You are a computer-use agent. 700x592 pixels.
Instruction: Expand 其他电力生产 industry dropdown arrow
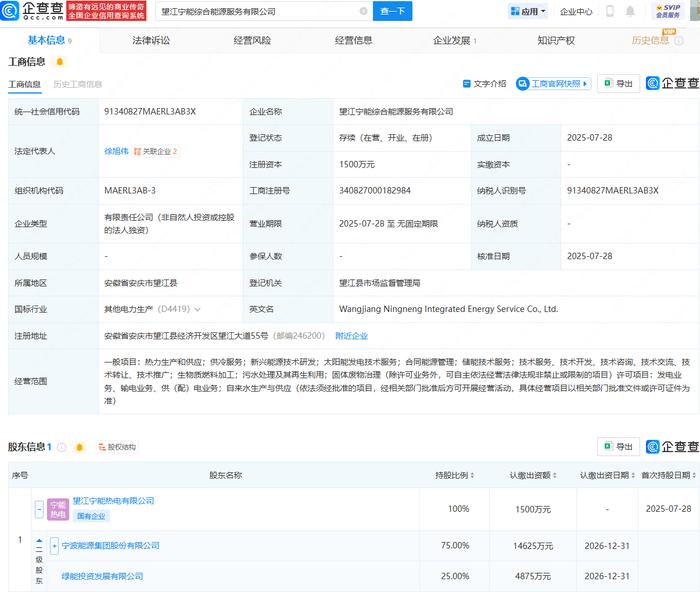coord(197,309)
